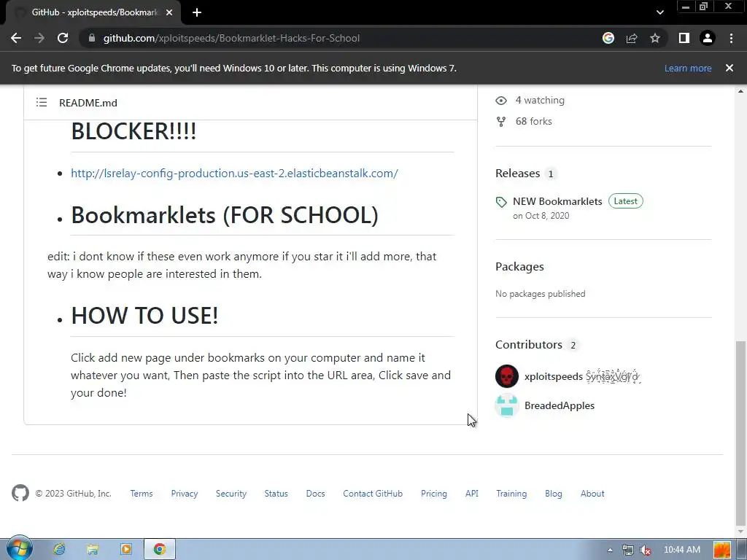The width and height of the screenshot is (747, 560).
Task: Open the Privacy footer link
Action: (185, 494)
